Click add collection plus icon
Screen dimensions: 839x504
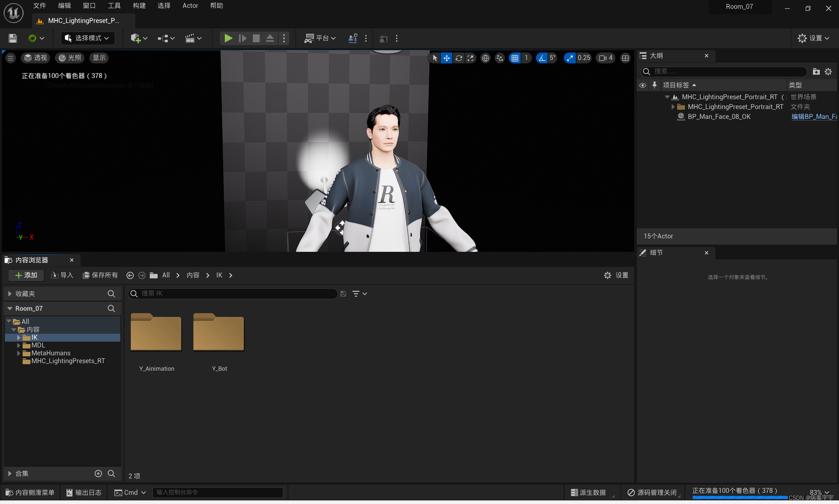[98, 474]
